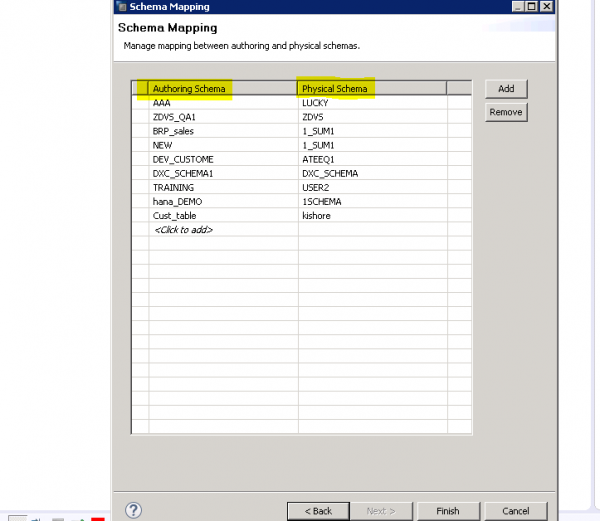Select the LUCKY physical schema cell

pos(373,103)
